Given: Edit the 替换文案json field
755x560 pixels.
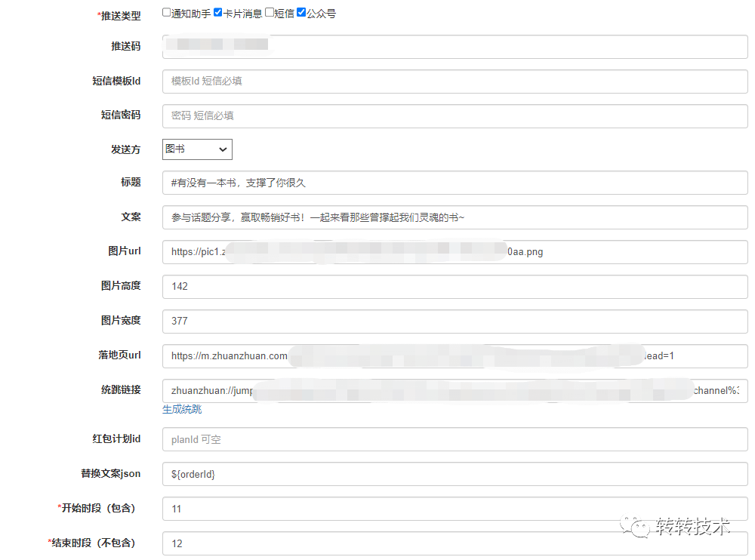Looking at the screenshot, I should point(455,474).
